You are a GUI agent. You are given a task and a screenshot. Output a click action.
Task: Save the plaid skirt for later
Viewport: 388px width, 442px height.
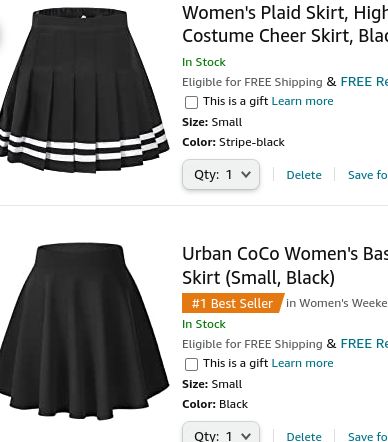[368, 175]
